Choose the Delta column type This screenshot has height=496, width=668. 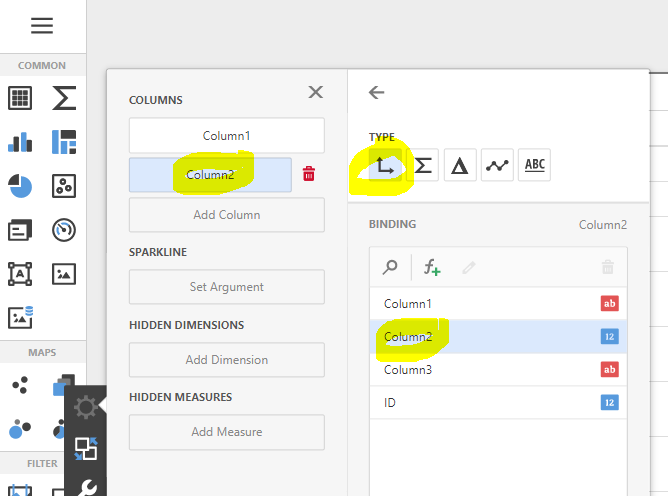point(460,166)
